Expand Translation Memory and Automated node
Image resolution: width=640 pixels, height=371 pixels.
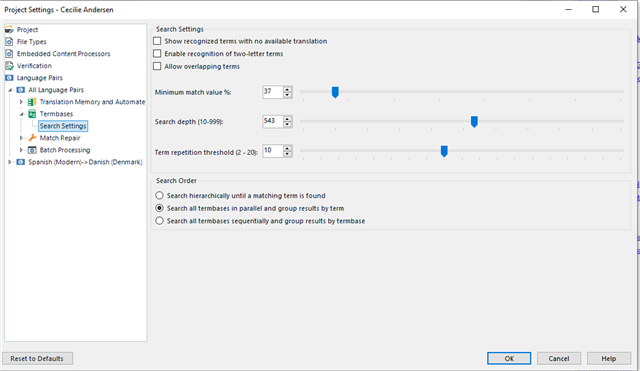(x=21, y=102)
